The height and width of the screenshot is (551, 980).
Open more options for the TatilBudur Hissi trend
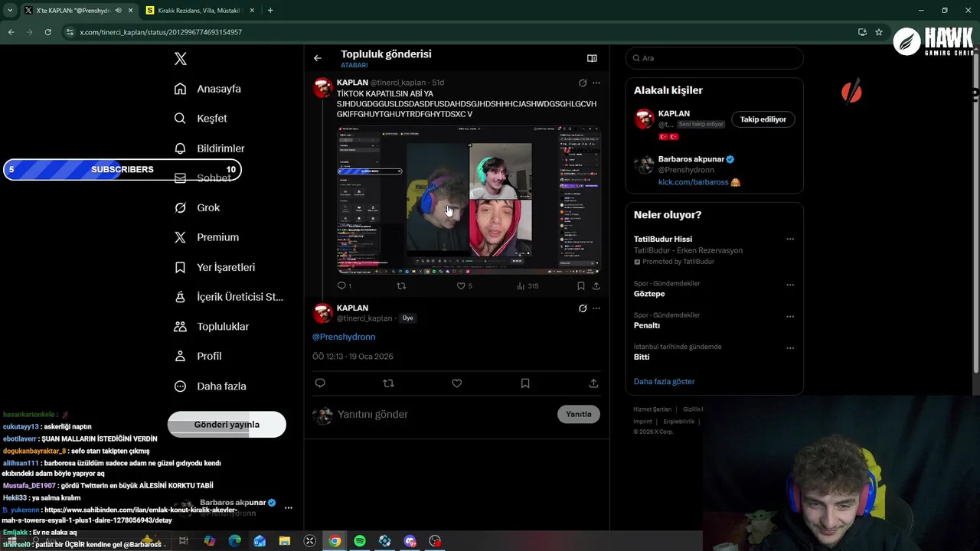pyautogui.click(x=790, y=240)
